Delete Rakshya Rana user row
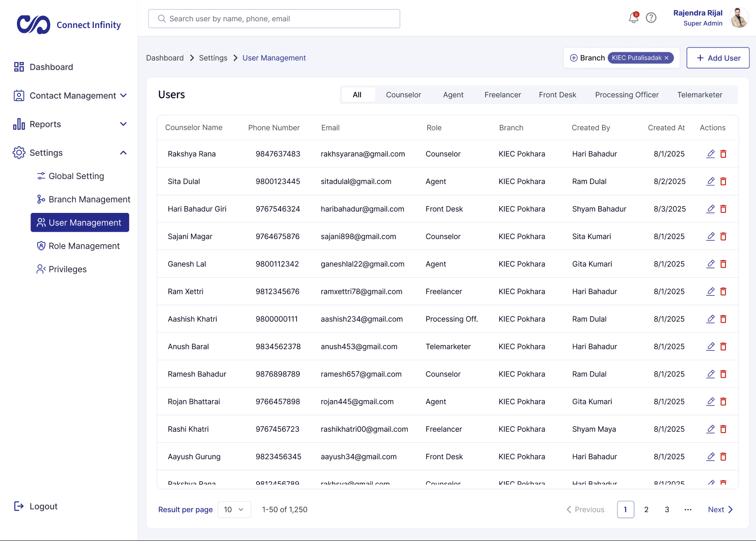 pyautogui.click(x=723, y=154)
